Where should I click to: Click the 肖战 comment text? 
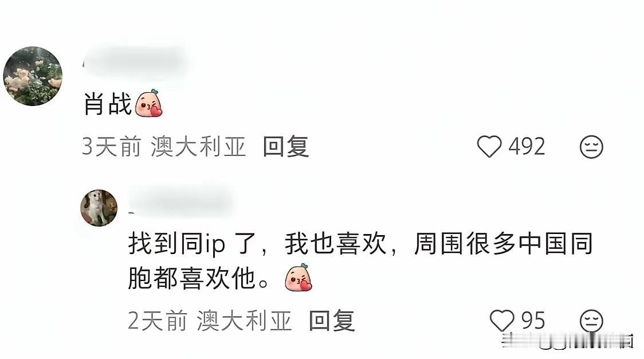coord(107,104)
